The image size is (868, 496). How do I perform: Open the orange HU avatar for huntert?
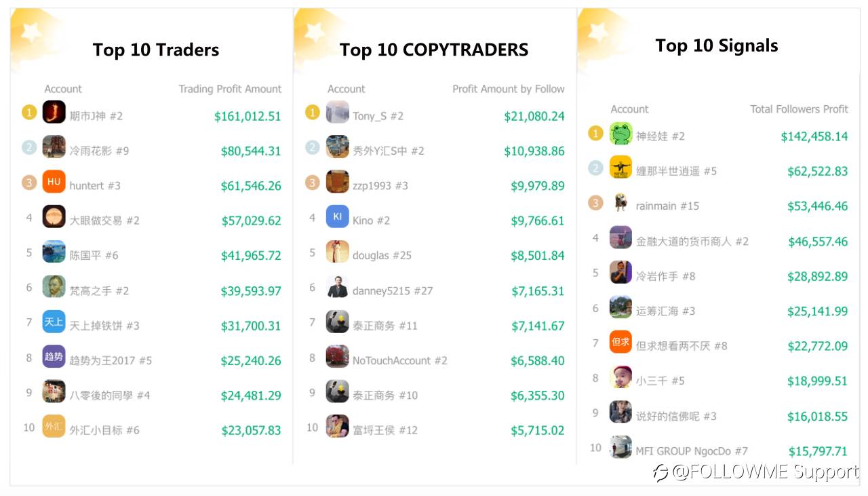[54, 182]
